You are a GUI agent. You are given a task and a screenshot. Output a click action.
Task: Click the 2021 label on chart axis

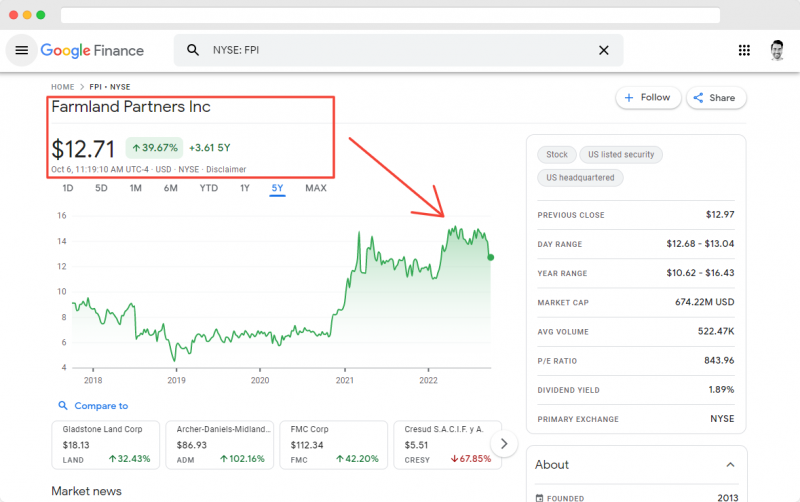pyautogui.click(x=344, y=380)
